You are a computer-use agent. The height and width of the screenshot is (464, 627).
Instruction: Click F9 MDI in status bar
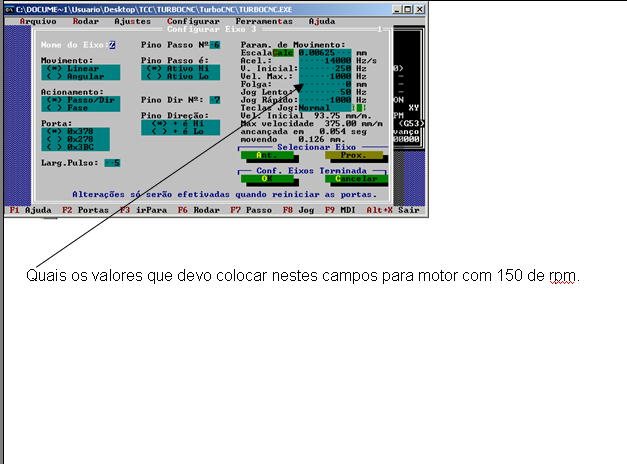click(x=340, y=210)
